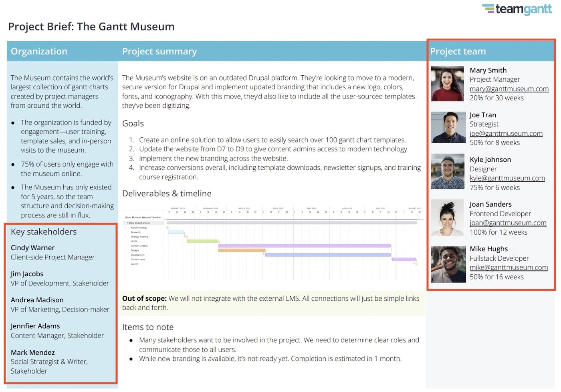Open the mike@ganttmuseum.com email link
561x392 pixels.
coord(509,267)
